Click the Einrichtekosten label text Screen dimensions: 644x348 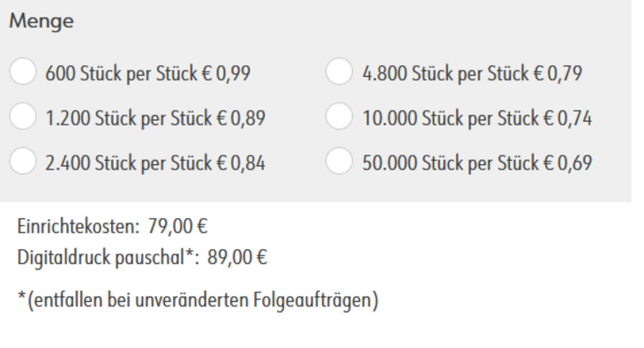79,226
